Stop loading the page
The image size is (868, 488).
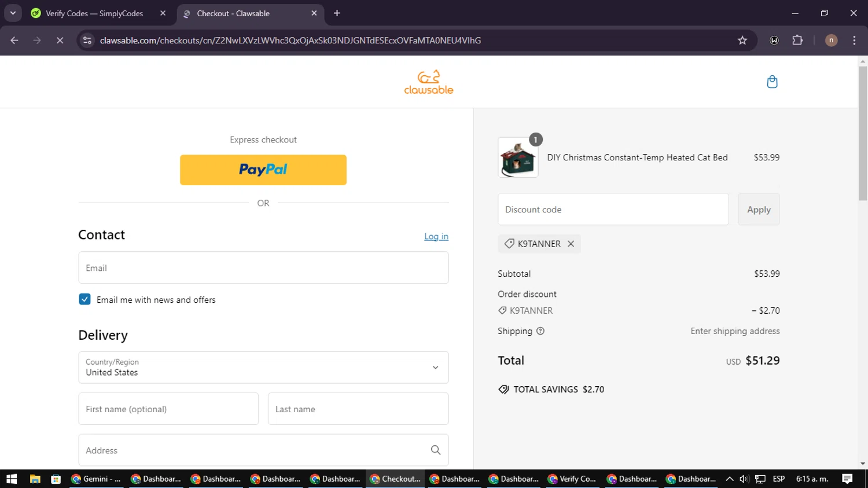point(60,41)
